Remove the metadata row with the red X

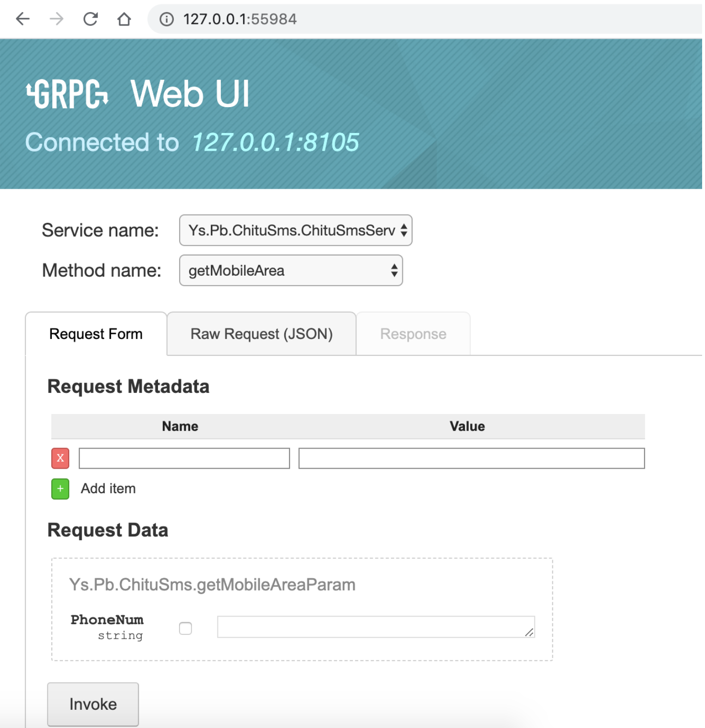(x=60, y=458)
